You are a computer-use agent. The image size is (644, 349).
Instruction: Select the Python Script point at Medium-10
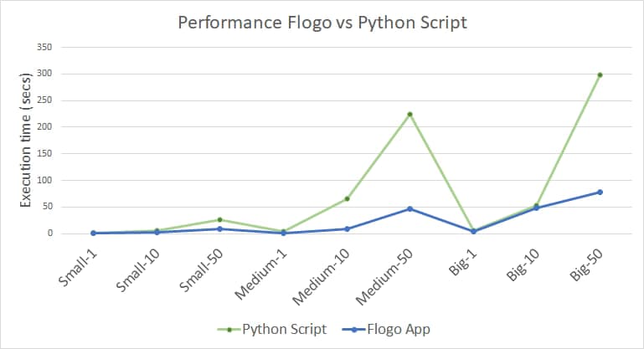click(x=347, y=198)
